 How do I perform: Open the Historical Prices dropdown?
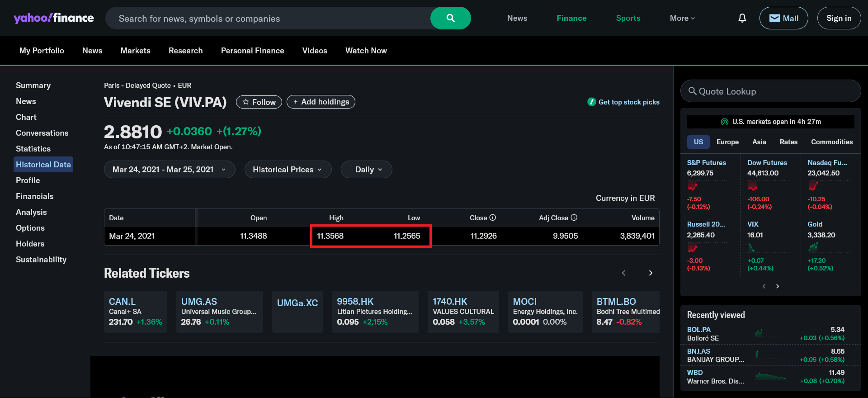click(288, 170)
